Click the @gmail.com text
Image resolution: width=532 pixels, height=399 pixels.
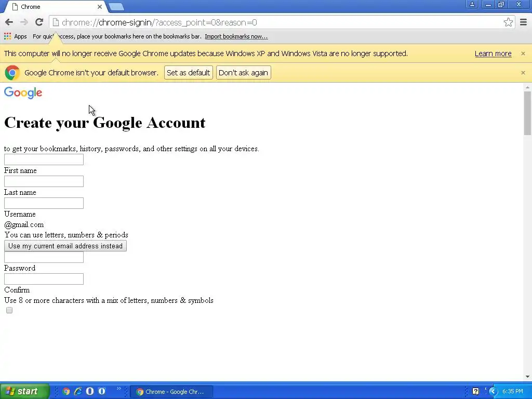(24, 224)
